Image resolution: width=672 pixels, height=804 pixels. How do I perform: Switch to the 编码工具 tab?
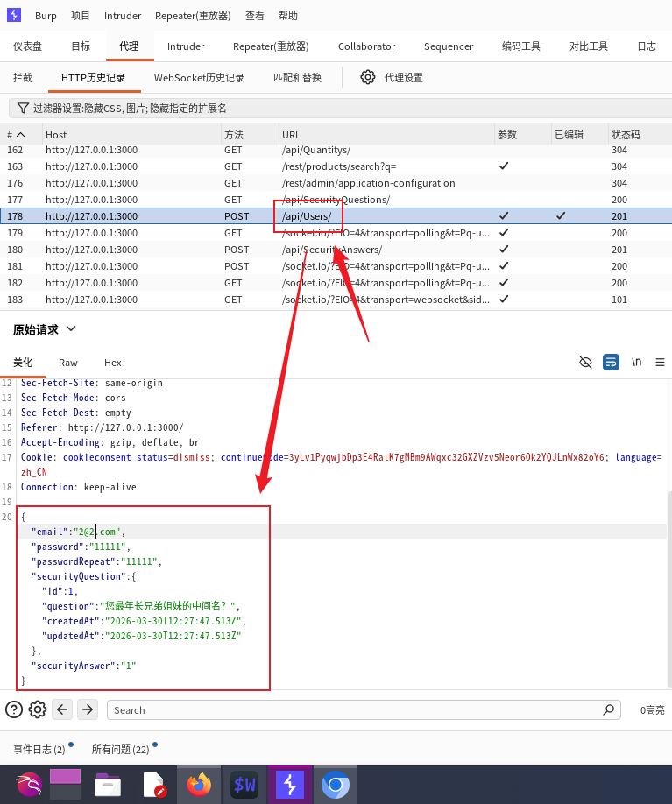click(x=520, y=46)
